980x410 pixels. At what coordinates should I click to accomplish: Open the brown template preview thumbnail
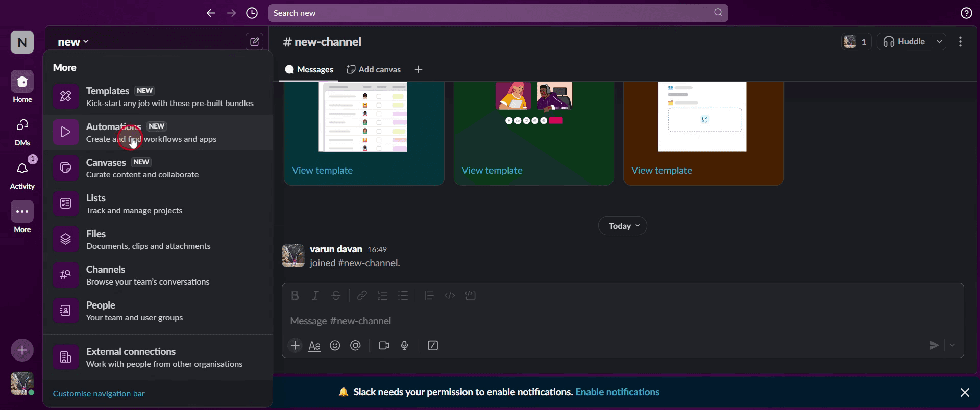702,117
